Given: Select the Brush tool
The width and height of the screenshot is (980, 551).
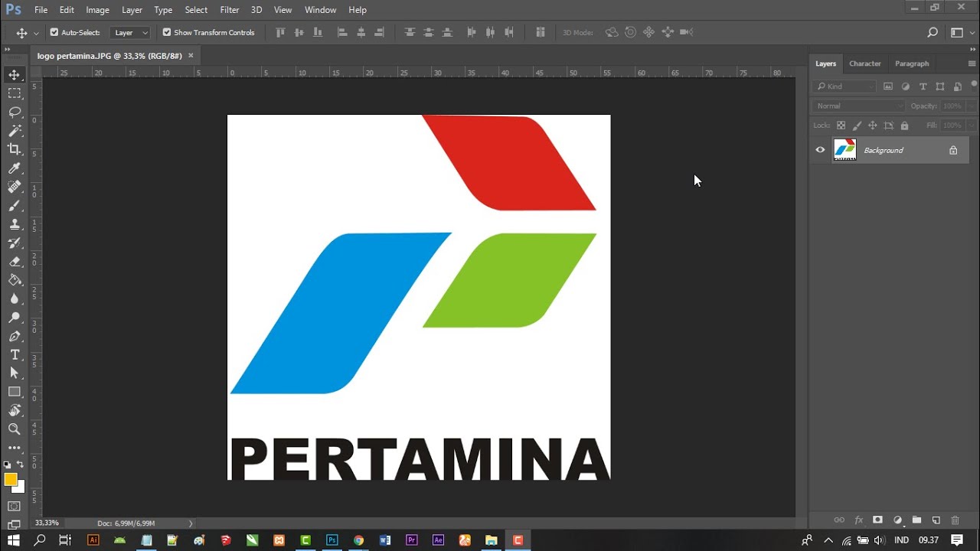Looking at the screenshot, I should click(x=15, y=206).
